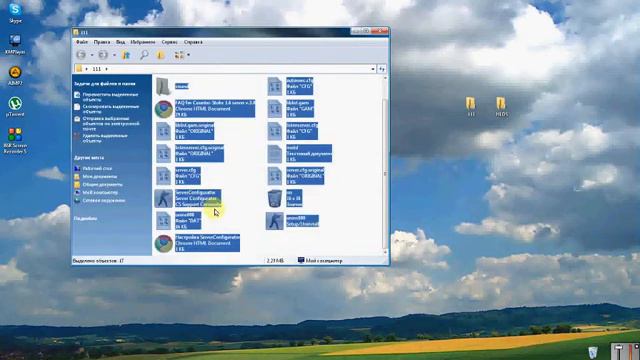Viewport: 640px width, 360px height.
Task: Click the Go button beside the address bar
Action: (382, 69)
